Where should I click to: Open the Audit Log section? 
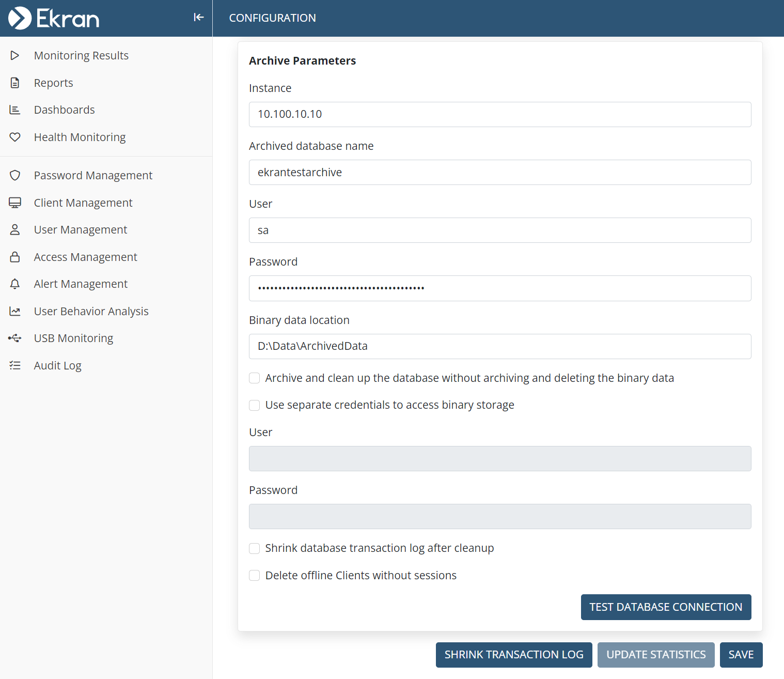57,365
